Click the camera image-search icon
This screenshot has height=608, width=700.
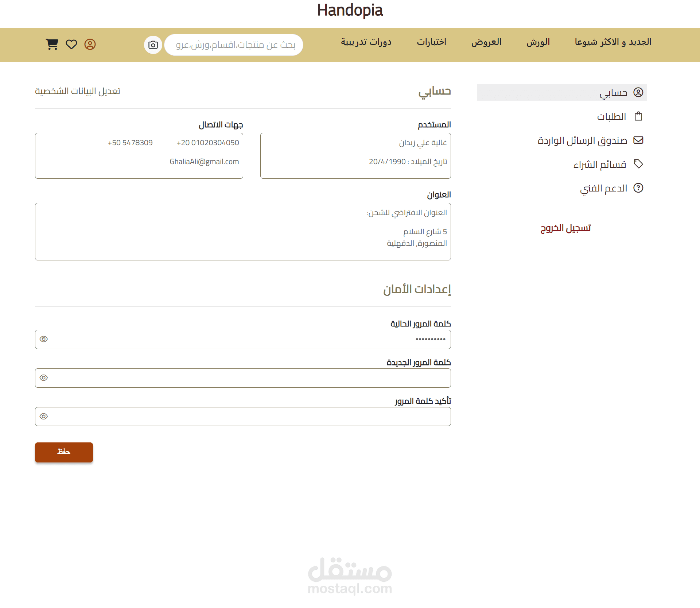(153, 45)
